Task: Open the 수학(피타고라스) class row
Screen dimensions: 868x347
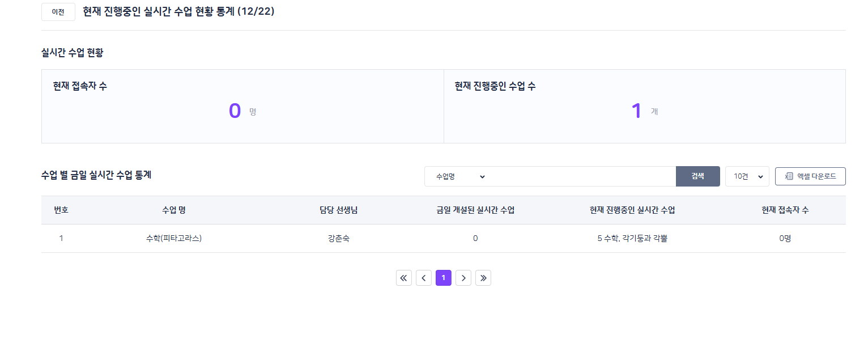Action: point(174,239)
